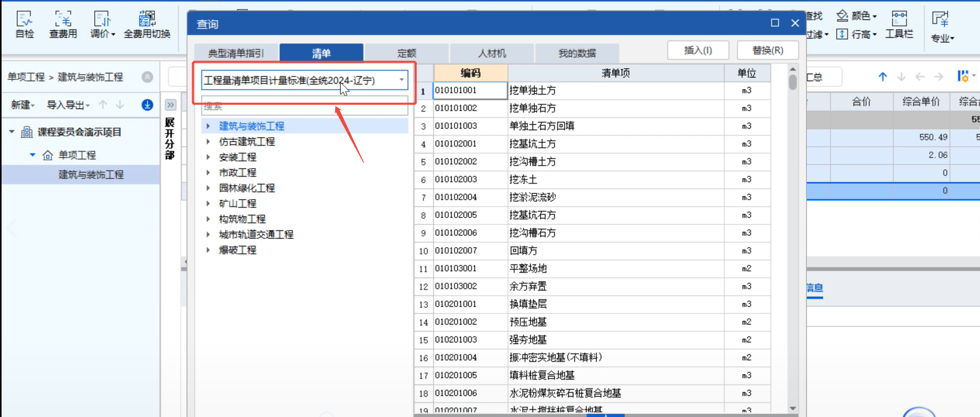Click the move down arrow in project panel
This screenshot has height=417, width=980.
pyautogui.click(x=120, y=105)
